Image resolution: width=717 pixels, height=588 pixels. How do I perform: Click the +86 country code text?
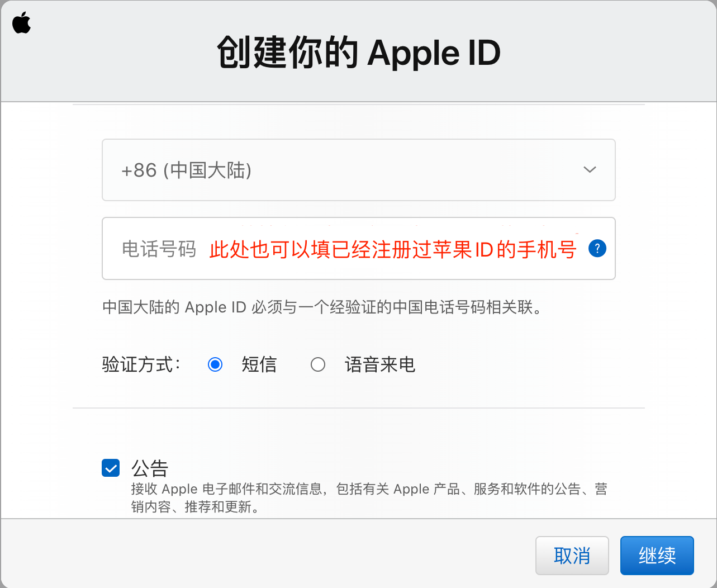(139, 170)
